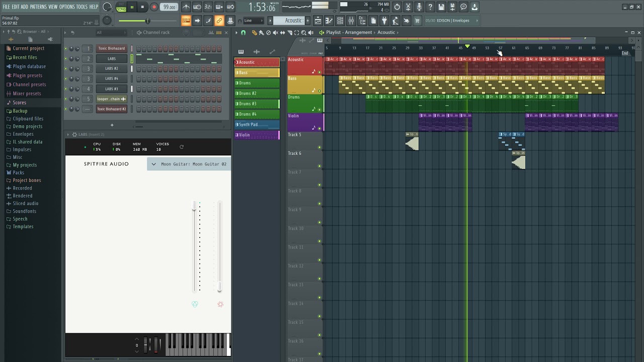644x362 pixels.
Task: Toggle the Playlist snap magnet icon
Action: click(x=243, y=33)
